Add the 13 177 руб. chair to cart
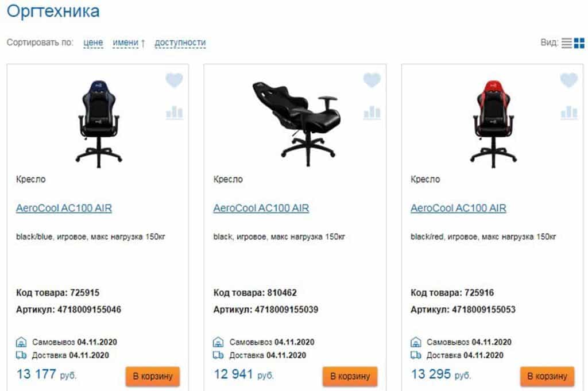Screen dimensions: 588x391 coord(153,376)
